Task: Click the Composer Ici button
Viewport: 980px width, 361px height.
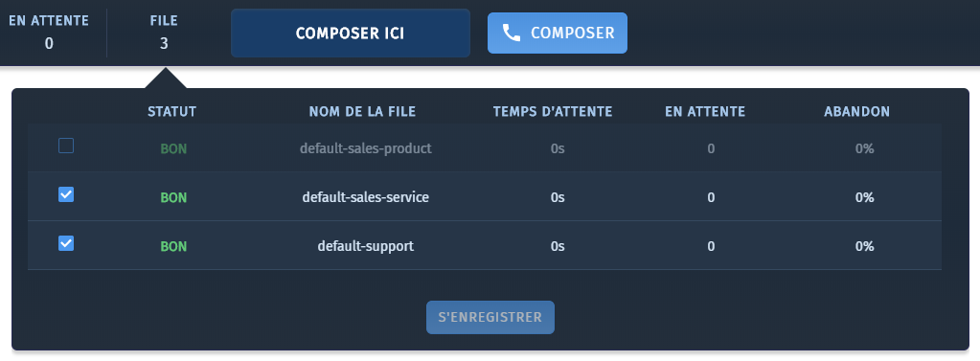Action: [350, 34]
